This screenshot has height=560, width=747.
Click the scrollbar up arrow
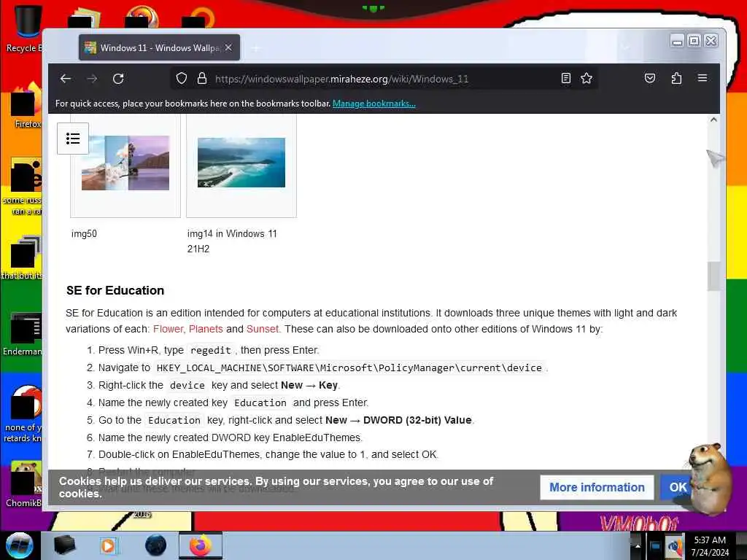coord(713,120)
